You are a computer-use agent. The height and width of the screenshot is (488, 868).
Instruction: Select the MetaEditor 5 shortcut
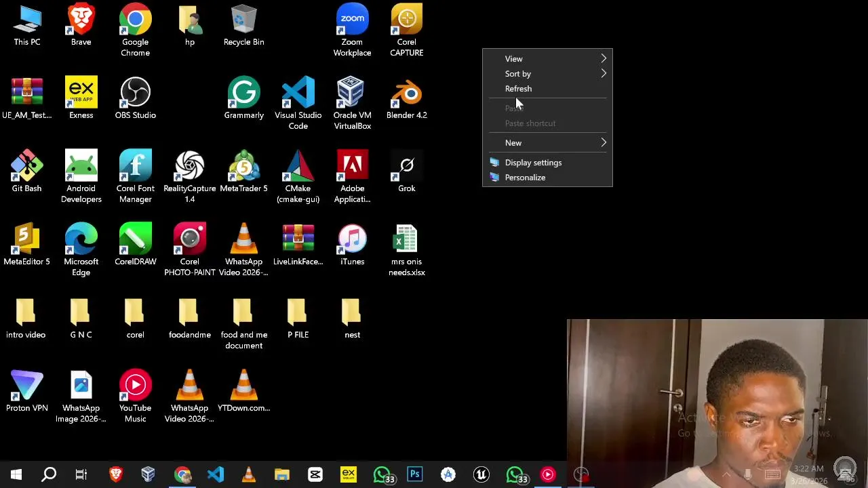[27, 245]
